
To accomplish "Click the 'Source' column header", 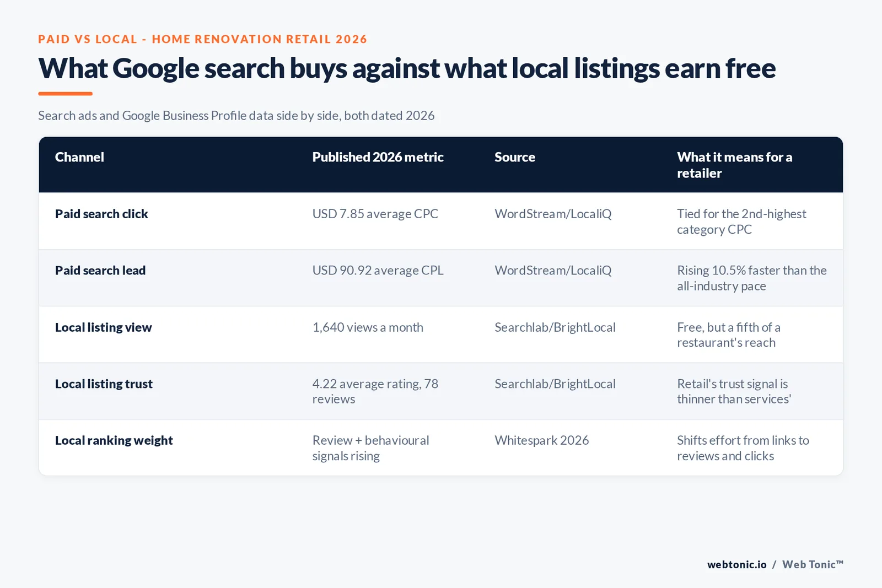I will (x=515, y=157).
